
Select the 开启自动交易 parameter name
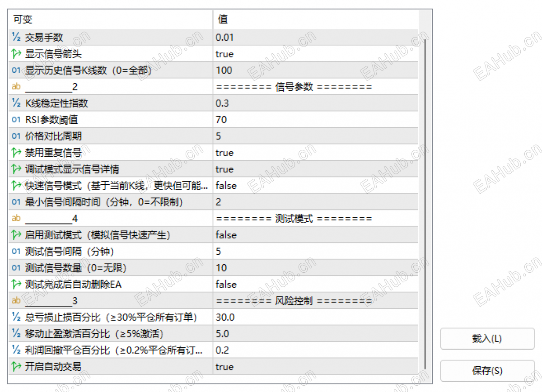click(x=53, y=367)
